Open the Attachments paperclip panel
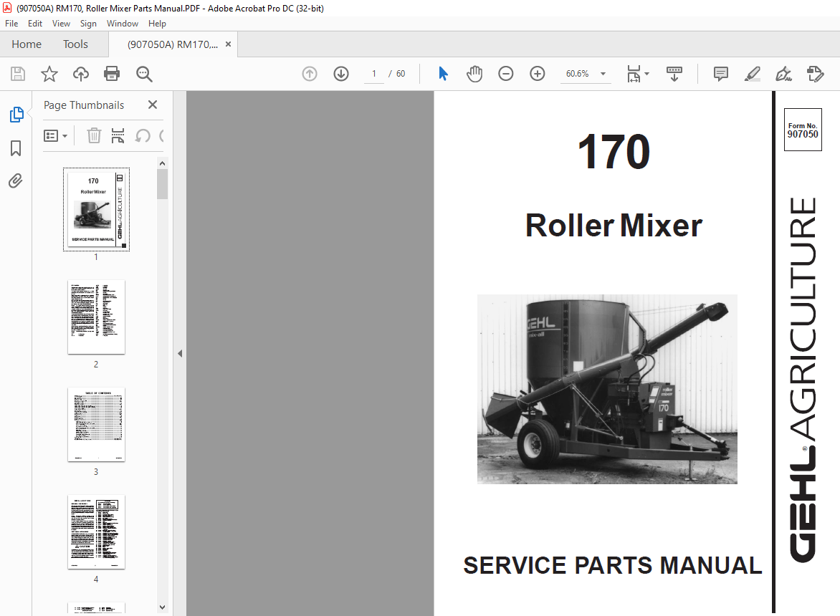Image resolution: width=840 pixels, height=616 pixels. pos(16,181)
